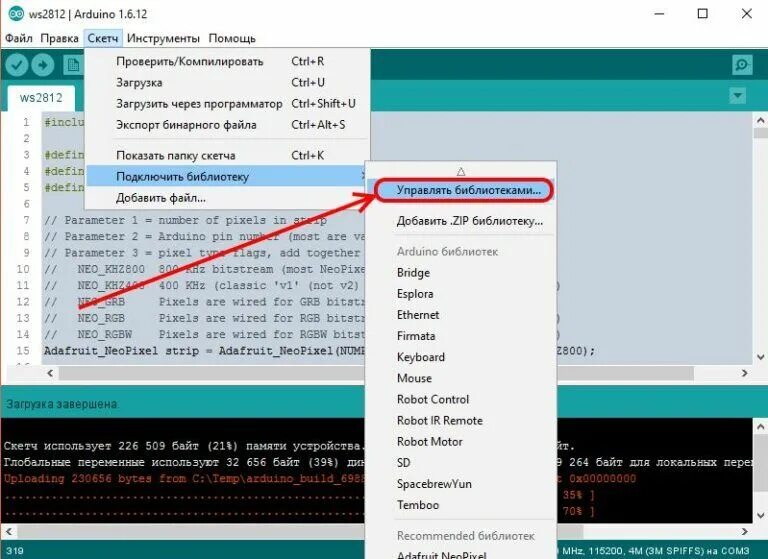Click line number 319 in status bar
The image size is (768, 559).
click(15, 551)
